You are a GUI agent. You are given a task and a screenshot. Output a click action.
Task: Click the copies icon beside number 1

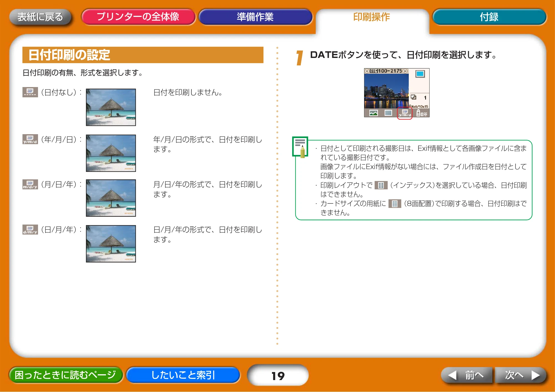pyautogui.click(x=413, y=97)
